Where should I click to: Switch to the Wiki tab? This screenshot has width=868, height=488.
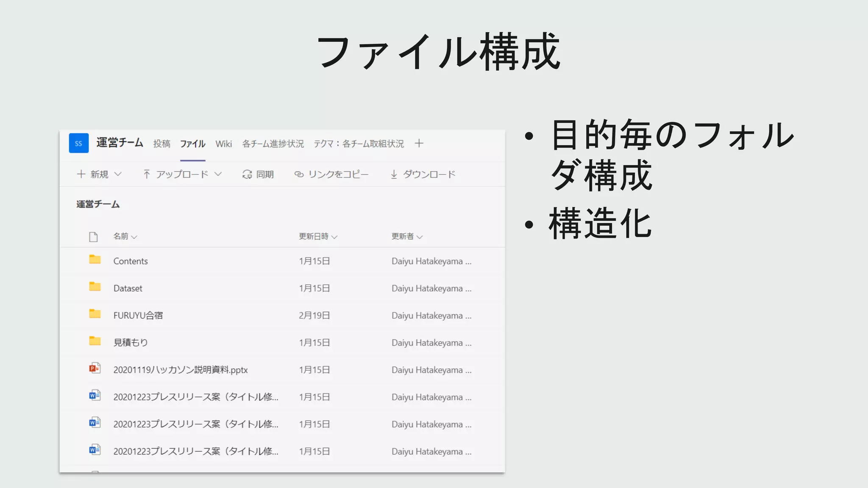click(223, 144)
